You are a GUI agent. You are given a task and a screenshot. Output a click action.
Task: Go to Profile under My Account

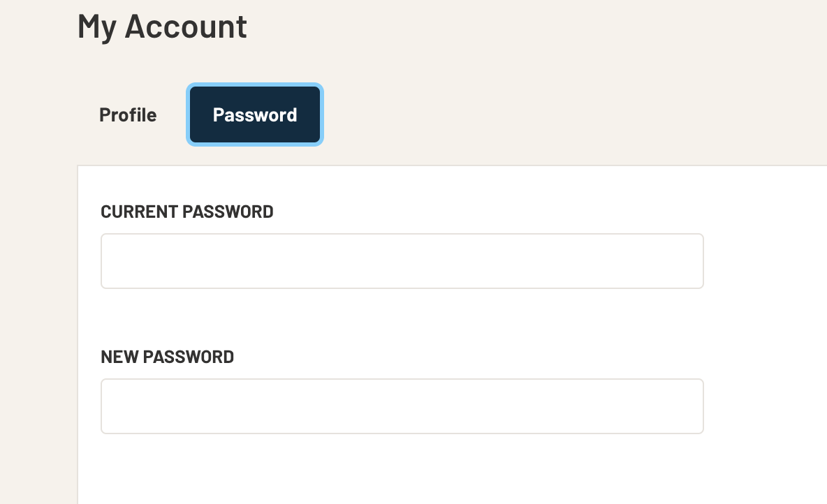click(128, 115)
